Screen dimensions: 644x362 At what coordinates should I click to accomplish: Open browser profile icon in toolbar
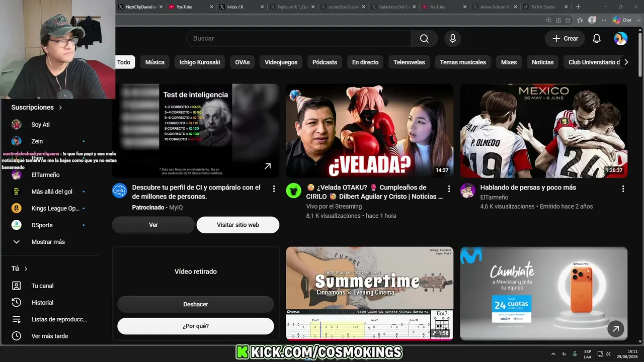tap(592, 20)
